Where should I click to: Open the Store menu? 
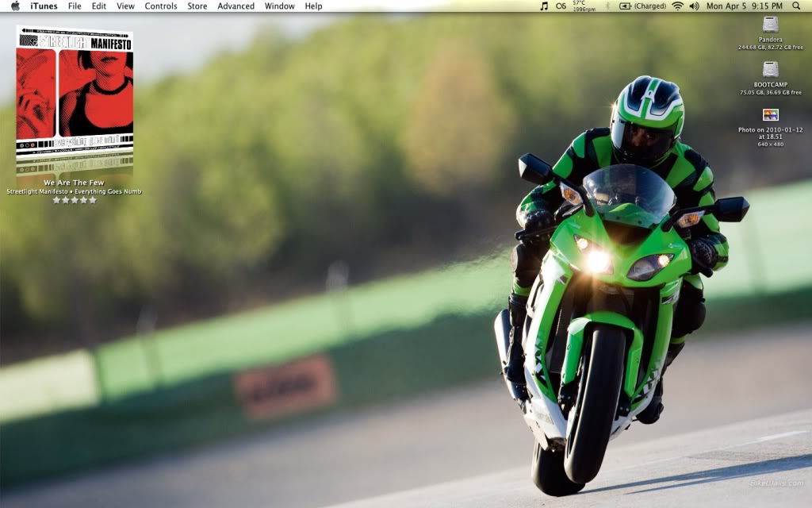coord(197,6)
